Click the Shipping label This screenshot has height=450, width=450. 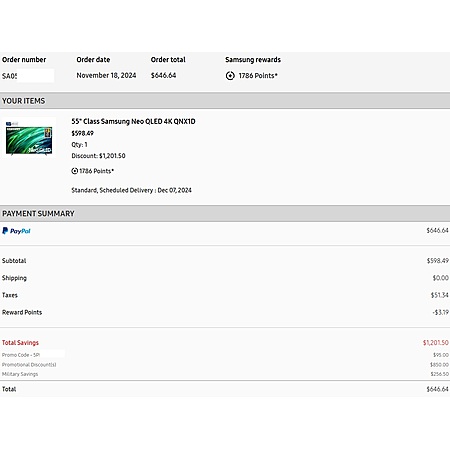14,278
